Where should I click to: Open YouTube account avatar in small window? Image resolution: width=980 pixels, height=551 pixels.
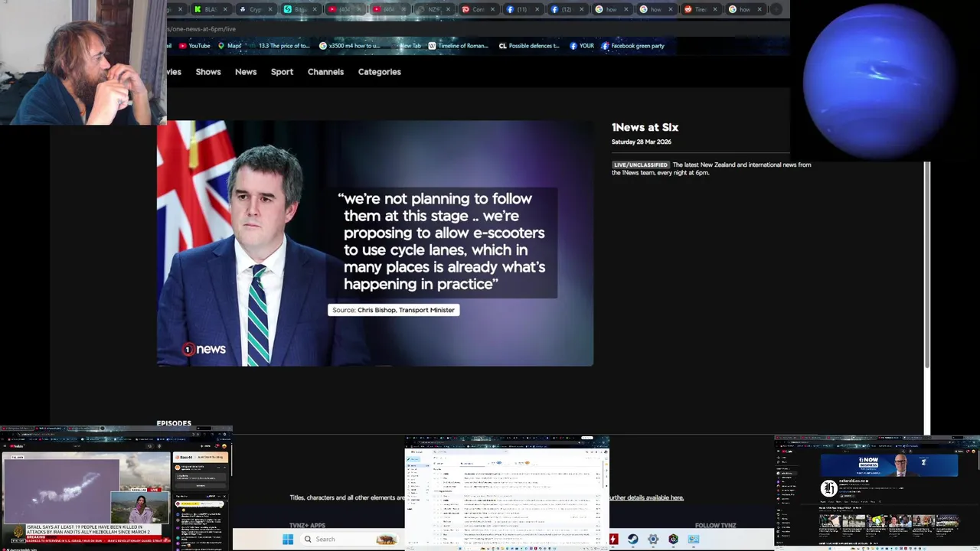point(225,445)
